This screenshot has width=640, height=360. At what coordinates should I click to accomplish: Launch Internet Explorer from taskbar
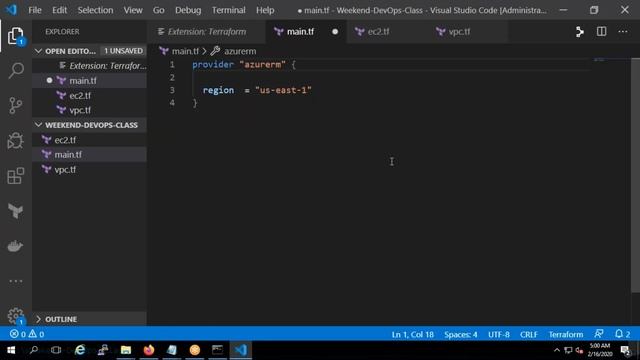click(x=80, y=350)
